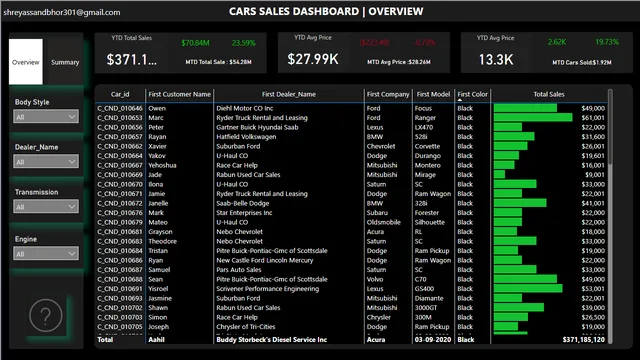Open the Transmission dropdown
Screen dimensions: 640x360
point(46,207)
